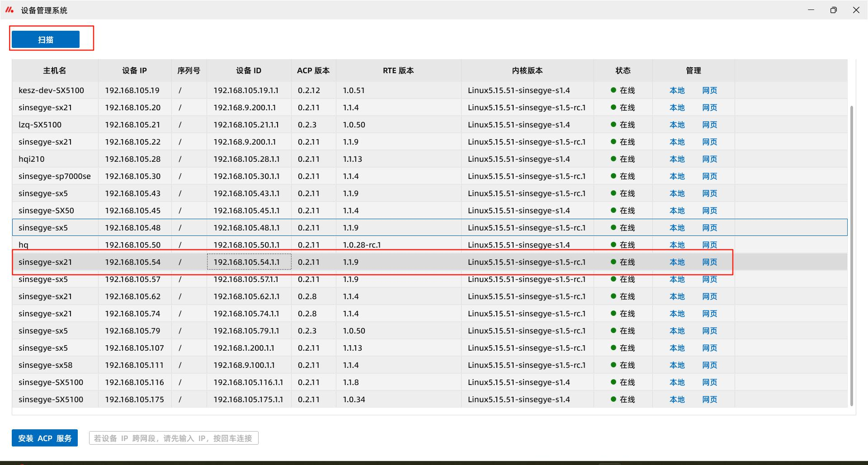Click 本地 for device 192.168.105.57
The width and height of the screenshot is (868, 465).
point(677,279)
